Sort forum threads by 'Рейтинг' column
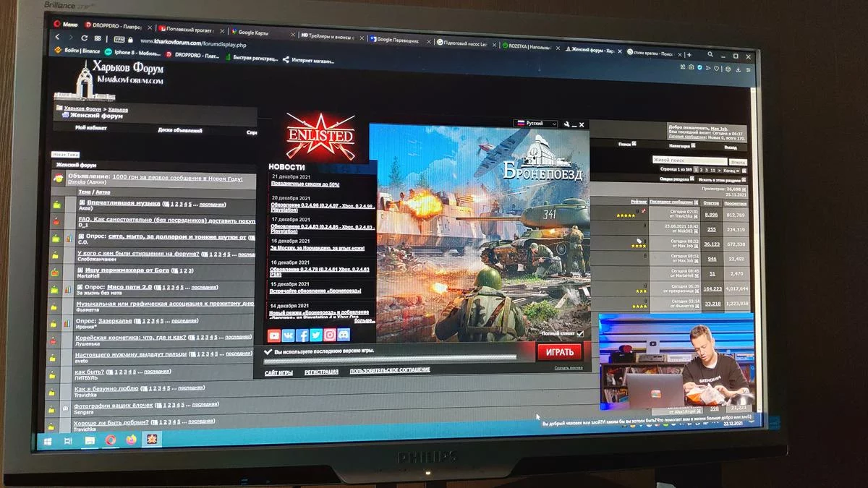 click(x=639, y=202)
